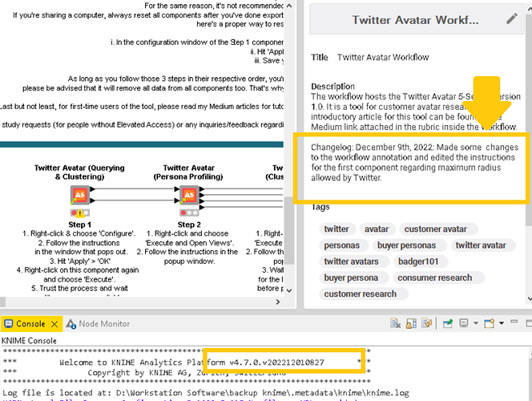Open the Display Selected Console dropdown arrow
This screenshot has height=401, width=532.
tap(476, 323)
